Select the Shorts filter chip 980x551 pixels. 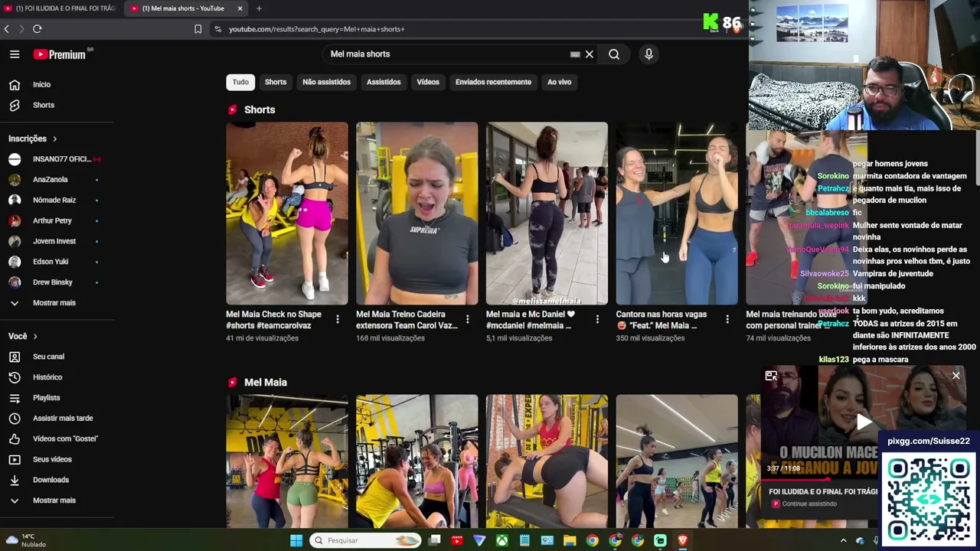coord(276,82)
